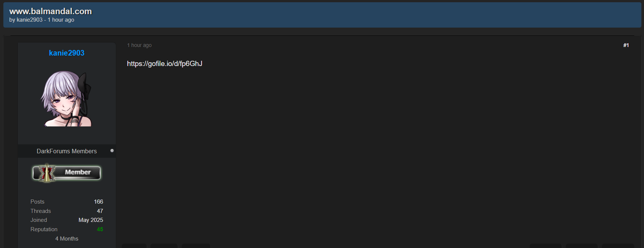This screenshot has height=248, width=644.
Task: Open kanie2903 author link in thread header
Action: 29,20
